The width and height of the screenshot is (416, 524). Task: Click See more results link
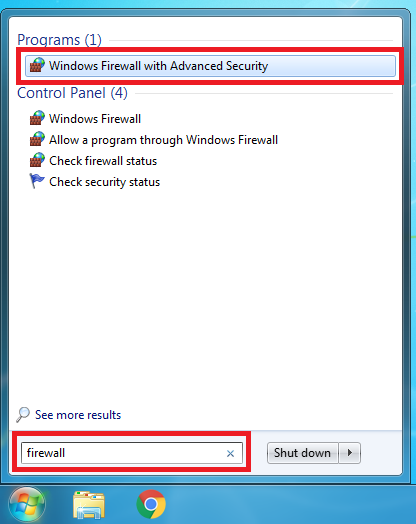pos(78,415)
